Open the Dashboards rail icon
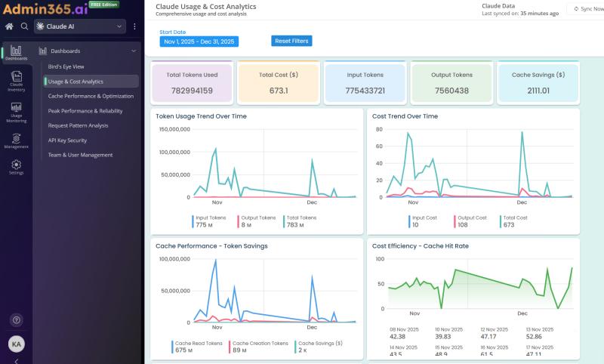Screen dimensions: 604x364 pyautogui.click(x=16, y=53)
